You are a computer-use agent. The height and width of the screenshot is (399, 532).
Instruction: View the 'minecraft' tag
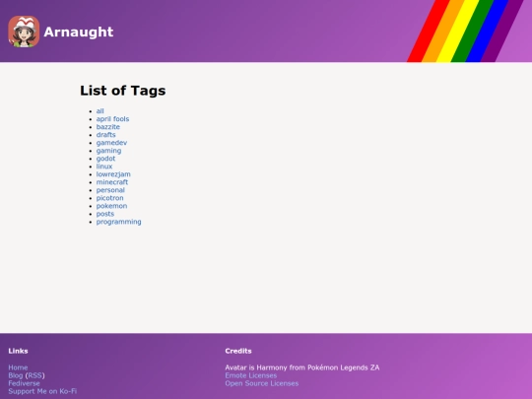coord(112,182)
